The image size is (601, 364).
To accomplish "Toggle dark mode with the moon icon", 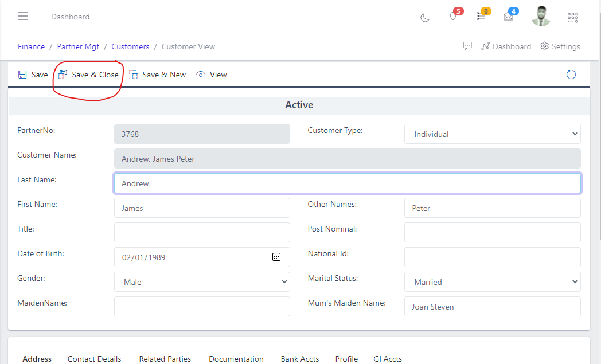I will (x=424, y=18).
